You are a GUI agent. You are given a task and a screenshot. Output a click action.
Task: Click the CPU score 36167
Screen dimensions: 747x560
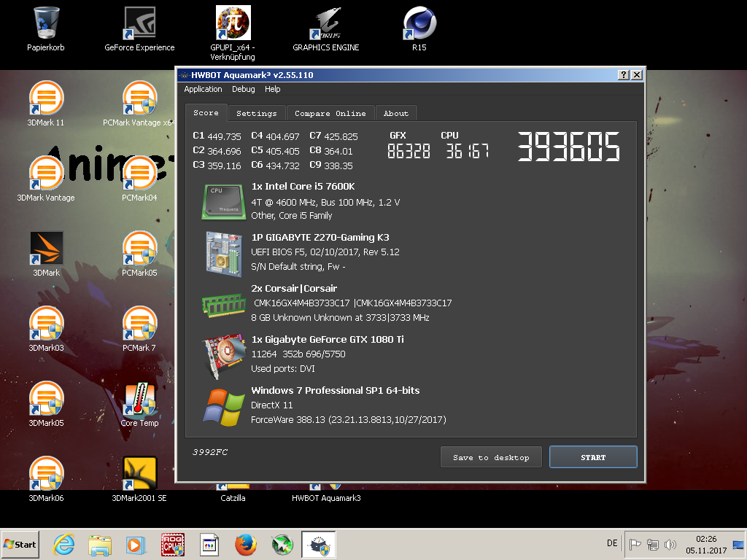click(x=467, y=151)
